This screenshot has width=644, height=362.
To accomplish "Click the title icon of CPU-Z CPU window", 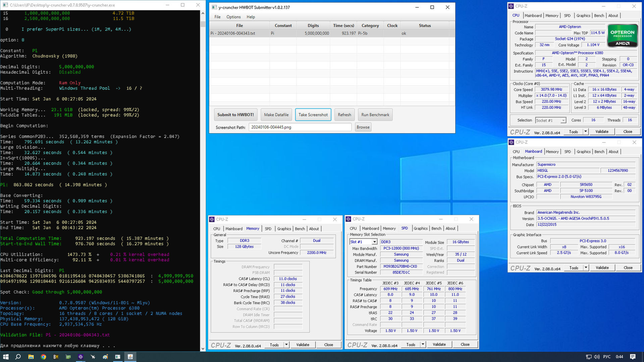I will click(x=511, y=6).
